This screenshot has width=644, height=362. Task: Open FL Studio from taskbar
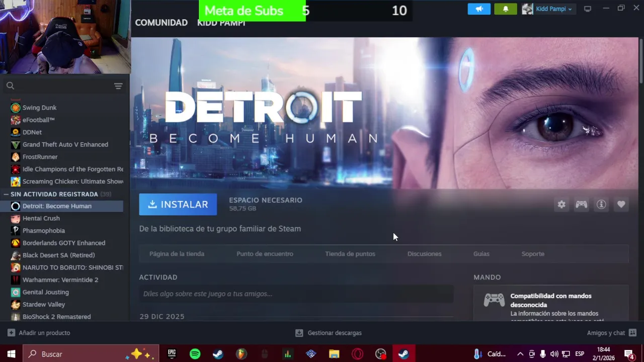click(241, 354)
